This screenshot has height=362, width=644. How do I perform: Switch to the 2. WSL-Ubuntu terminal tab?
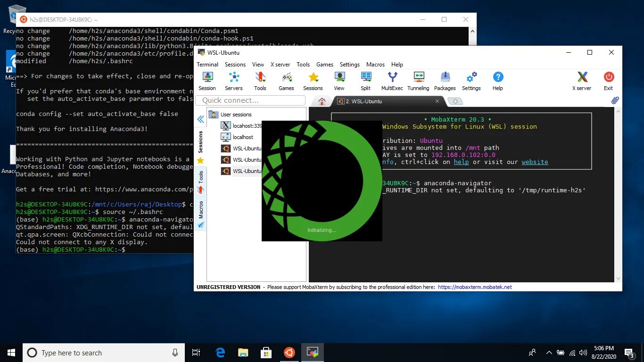(x=387, y=101)
